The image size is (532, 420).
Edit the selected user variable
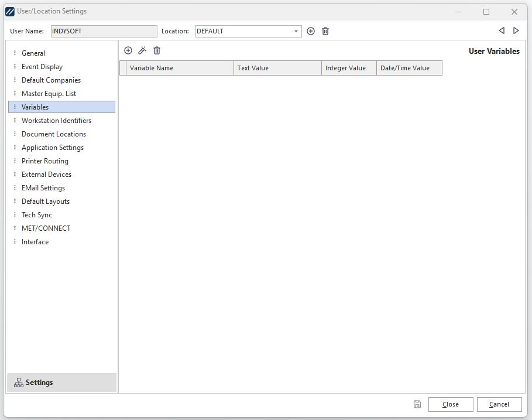[x=142, y=50]
